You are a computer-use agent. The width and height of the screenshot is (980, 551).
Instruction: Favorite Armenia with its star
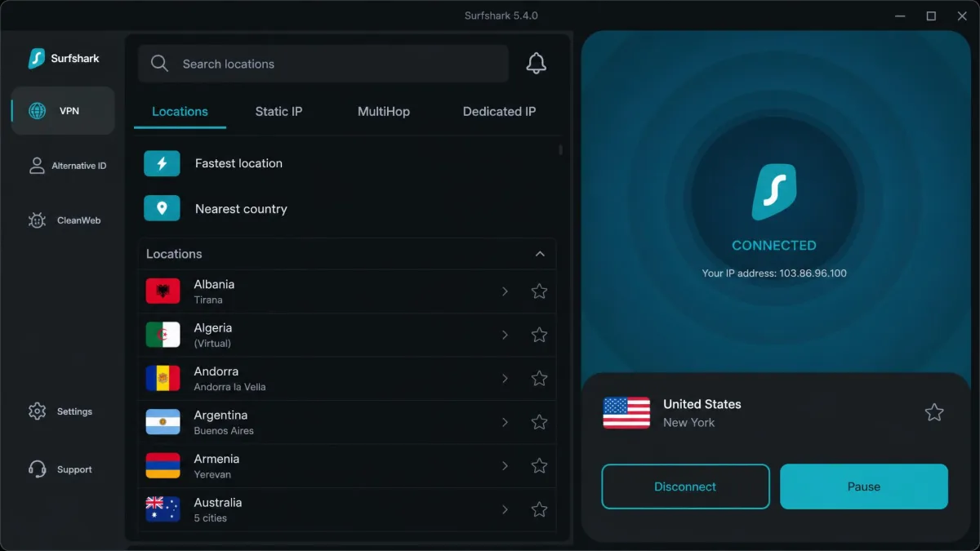point(539,466)
